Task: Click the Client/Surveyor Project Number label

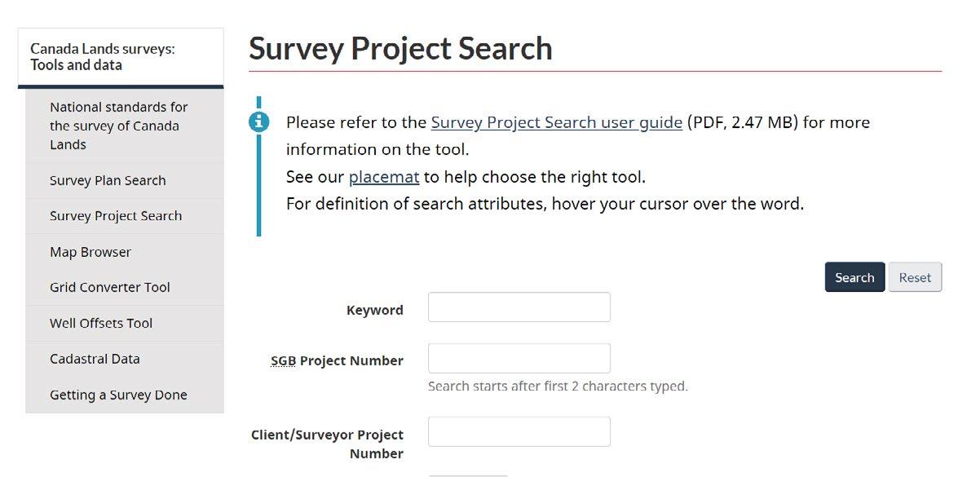Action: (x=328, y=444)
